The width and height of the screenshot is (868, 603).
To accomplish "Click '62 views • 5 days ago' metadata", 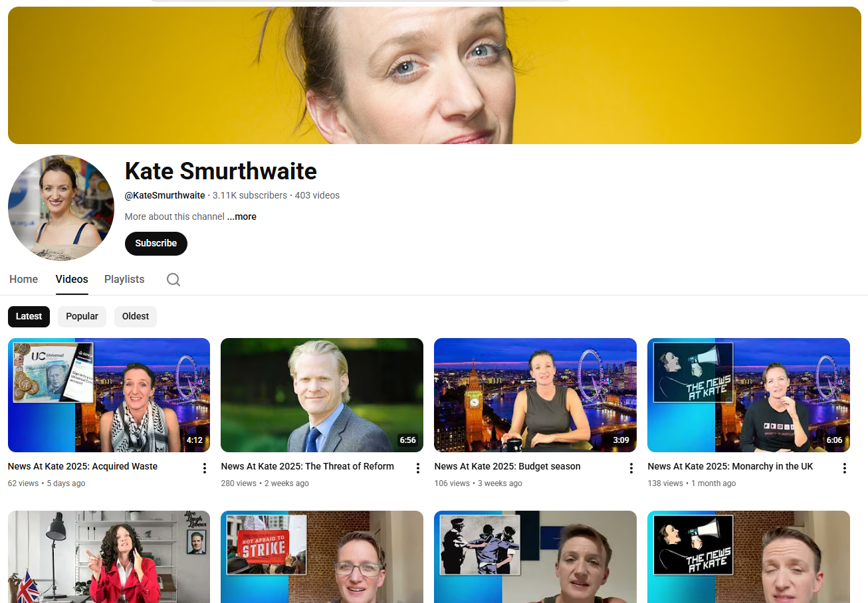I will click(47, 483).
